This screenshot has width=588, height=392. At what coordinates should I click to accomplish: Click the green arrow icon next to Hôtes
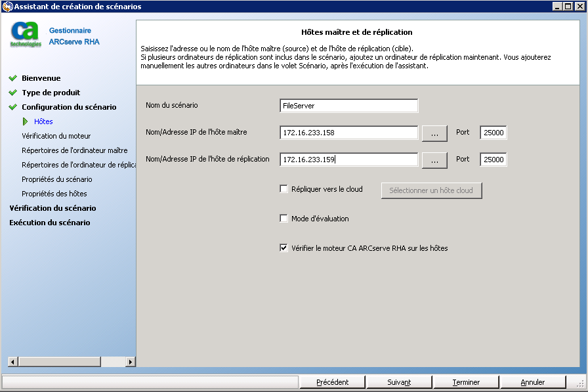pyautogui.click(x=26, y=121)
